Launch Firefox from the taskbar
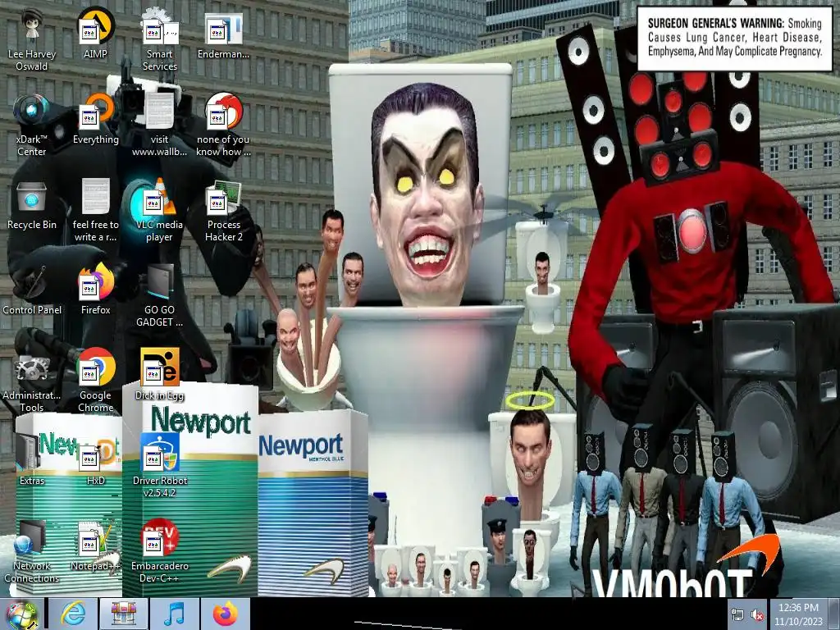 tap(225, 614)
